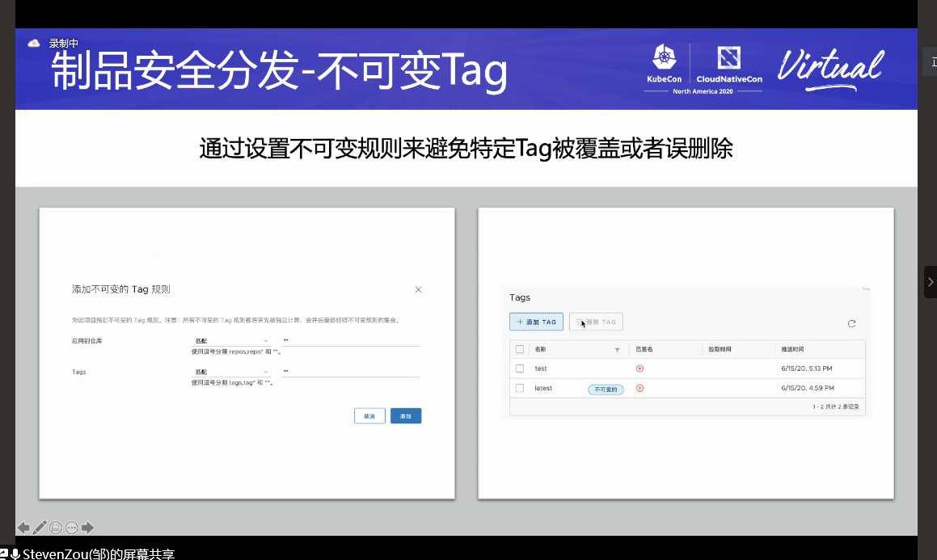This screenshot has height=560, width=937.
Task: Click the 不可变的 badge on latest
Action: [606, 389]
